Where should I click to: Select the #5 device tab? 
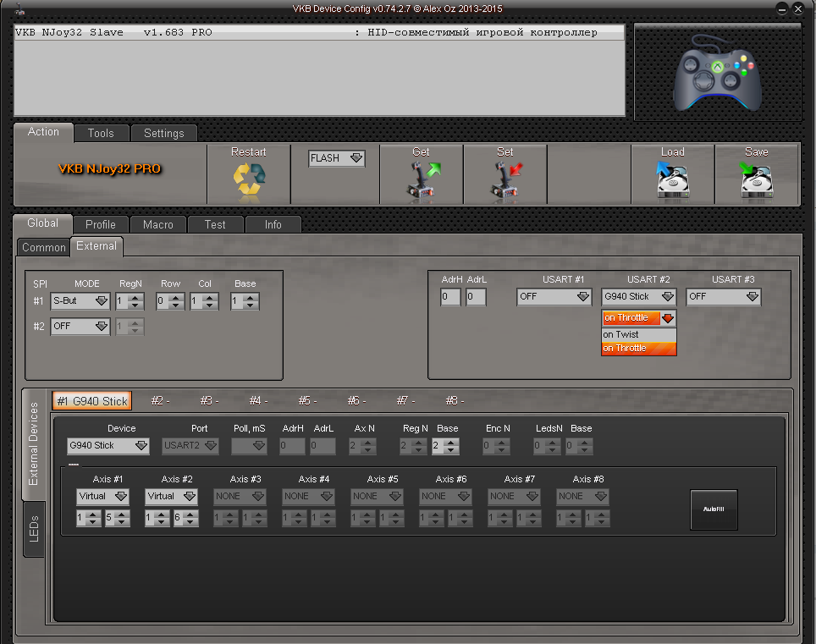coord(307,401)
